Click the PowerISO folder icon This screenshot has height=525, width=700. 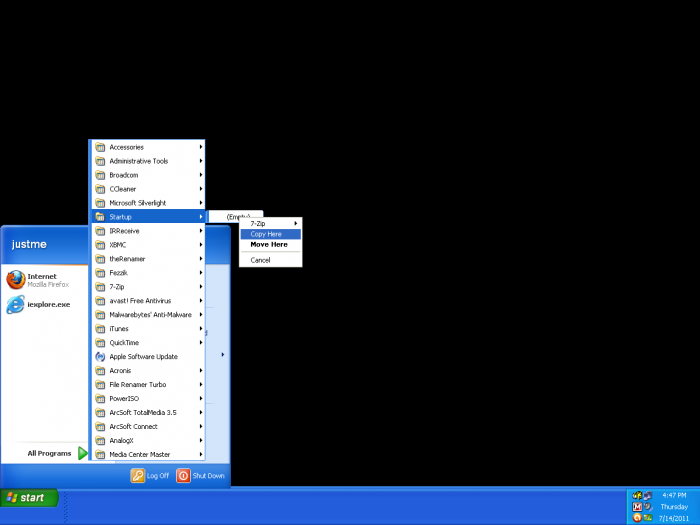[x=100, y=399]
